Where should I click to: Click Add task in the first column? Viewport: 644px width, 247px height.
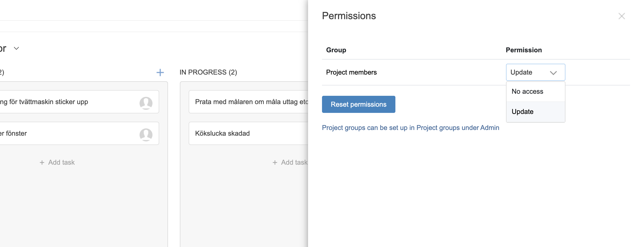click(x=57, y=162)
